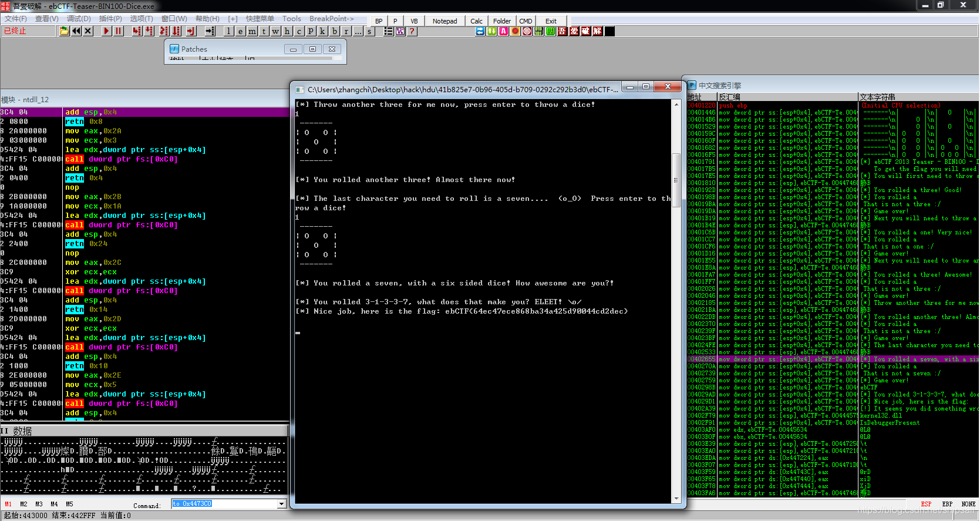Image resolution: width=980 pixels, height=521 pixels.
Task: Click the console window vertical scrollbar
Action: coord(676,301)
